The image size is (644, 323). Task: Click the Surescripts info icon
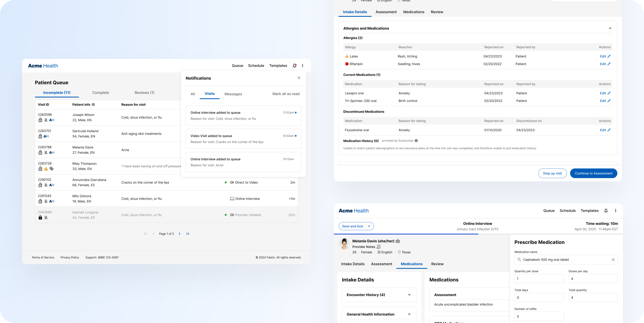[416, 141]
